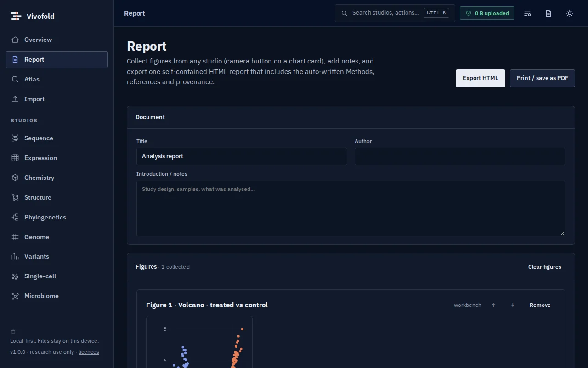Viewport: 588px width, 368px height.
Task: Click the lock icon above Local-first note
Action: 13,331
